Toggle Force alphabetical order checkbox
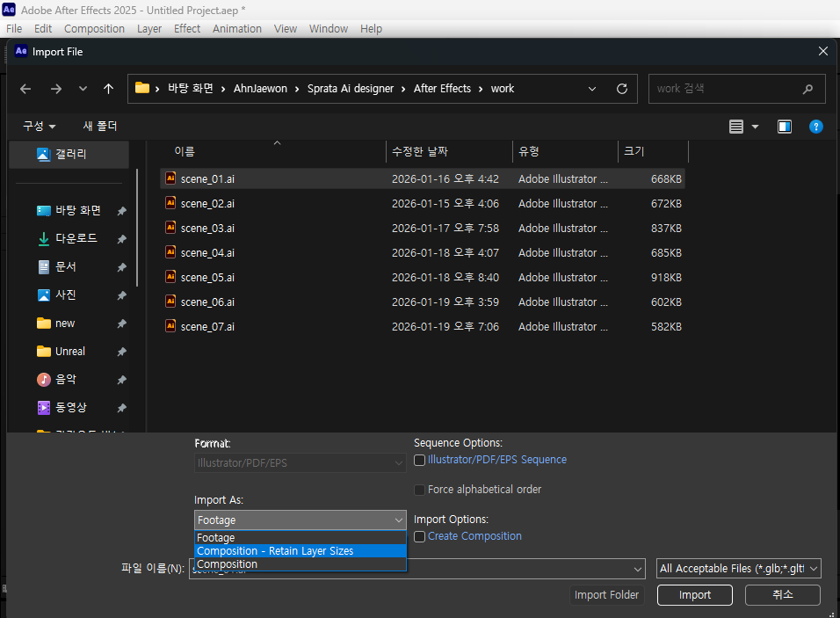This screenshot has height=618, width=840. tap(419, 490)
